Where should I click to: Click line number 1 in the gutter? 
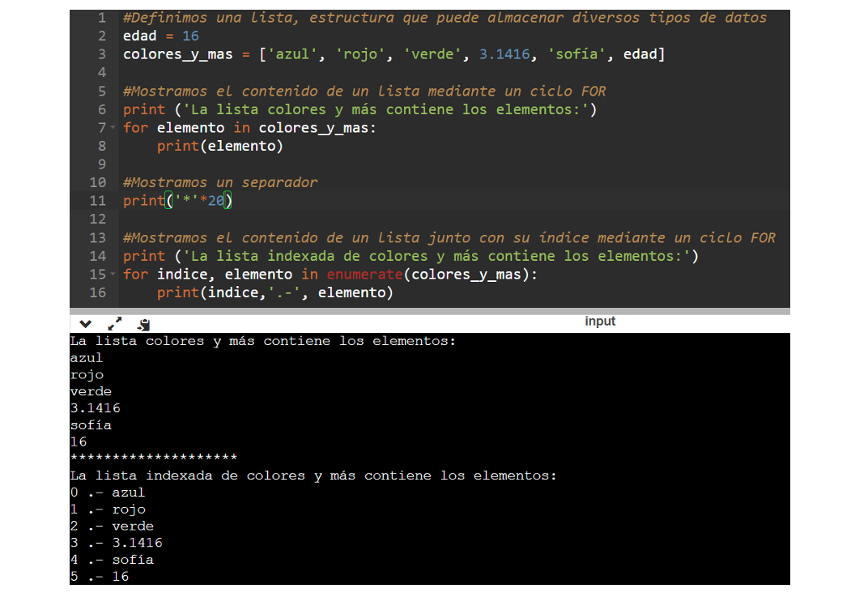pos(101,18)
